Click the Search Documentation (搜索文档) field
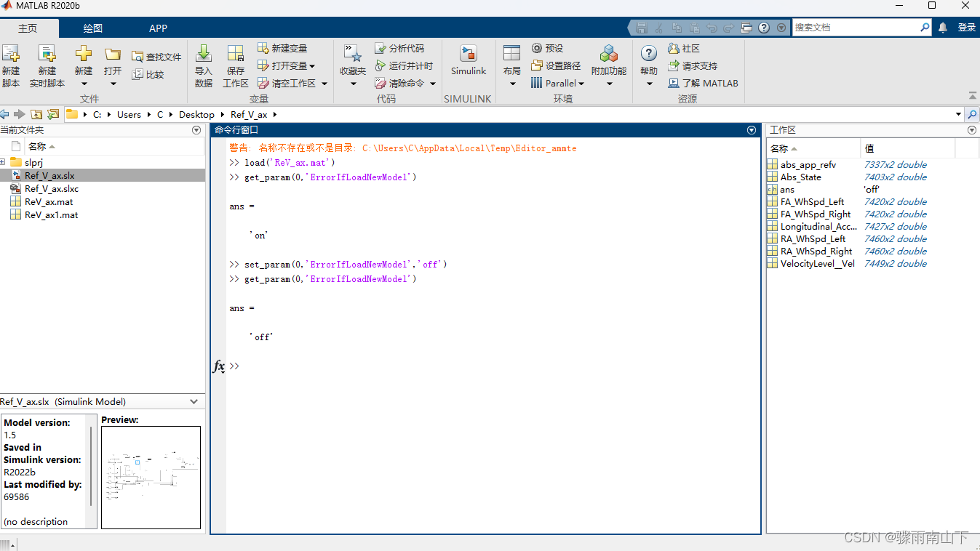The width and height of the screenshot is (980, 551). tap(855, 28)
